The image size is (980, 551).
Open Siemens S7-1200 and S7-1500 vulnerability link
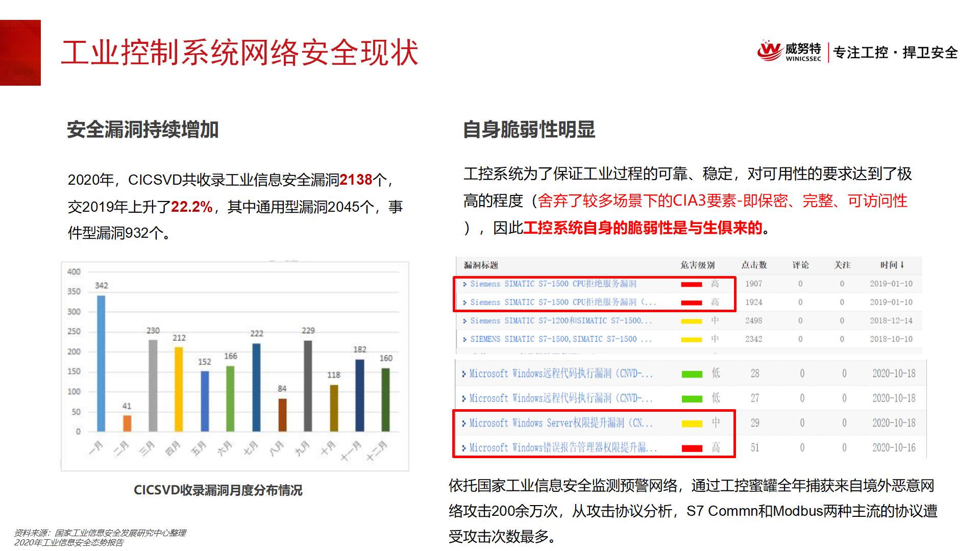pos(560,321)
